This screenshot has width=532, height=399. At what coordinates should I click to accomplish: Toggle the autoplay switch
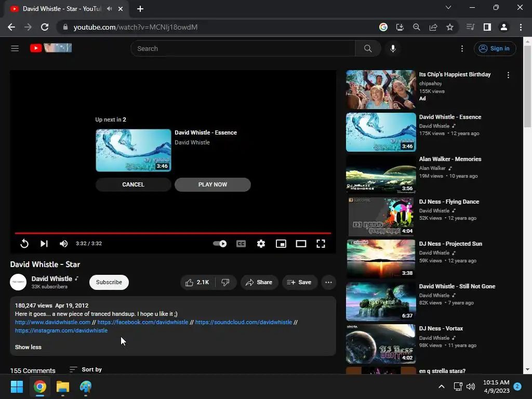click(220, 243)
